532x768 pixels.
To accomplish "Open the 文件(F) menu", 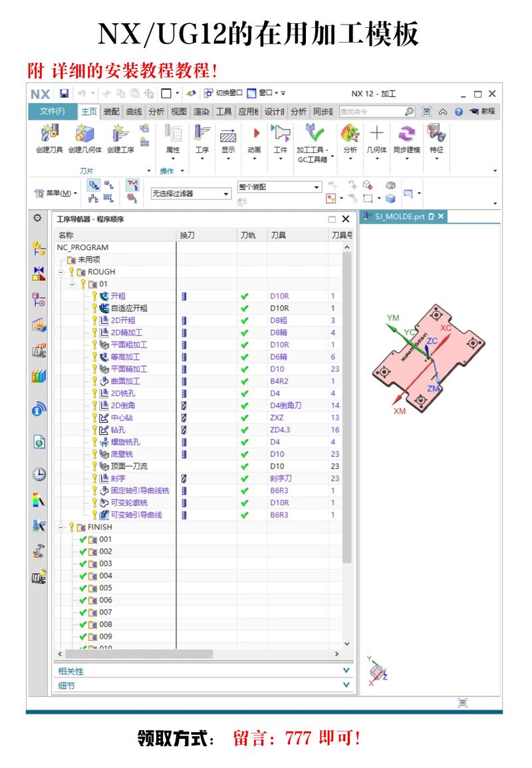I will click(52, 112).
